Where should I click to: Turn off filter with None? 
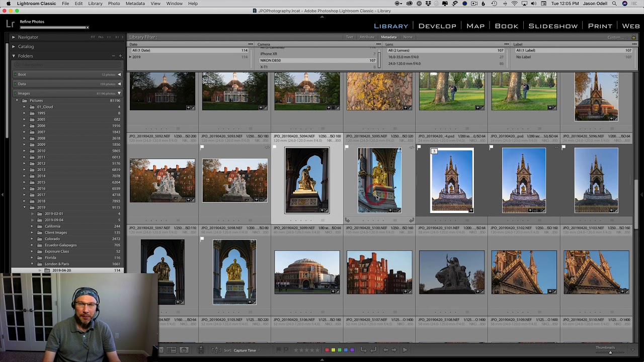coord(408,37)
